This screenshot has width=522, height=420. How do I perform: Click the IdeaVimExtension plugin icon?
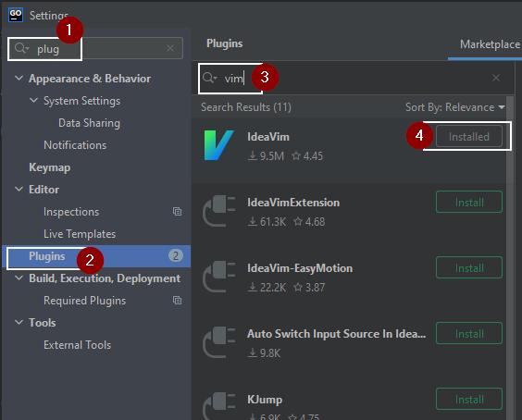218,211
